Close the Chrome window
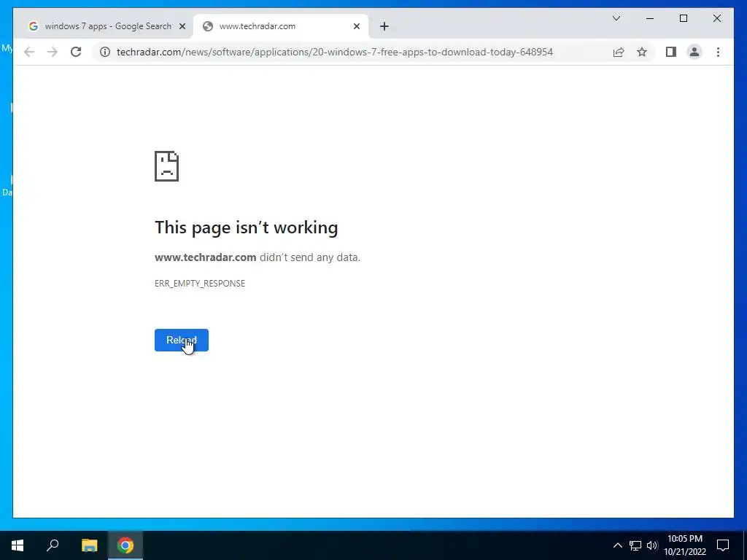Image resolution: width=747 pixels, height=560 pixels. point(716,18)
